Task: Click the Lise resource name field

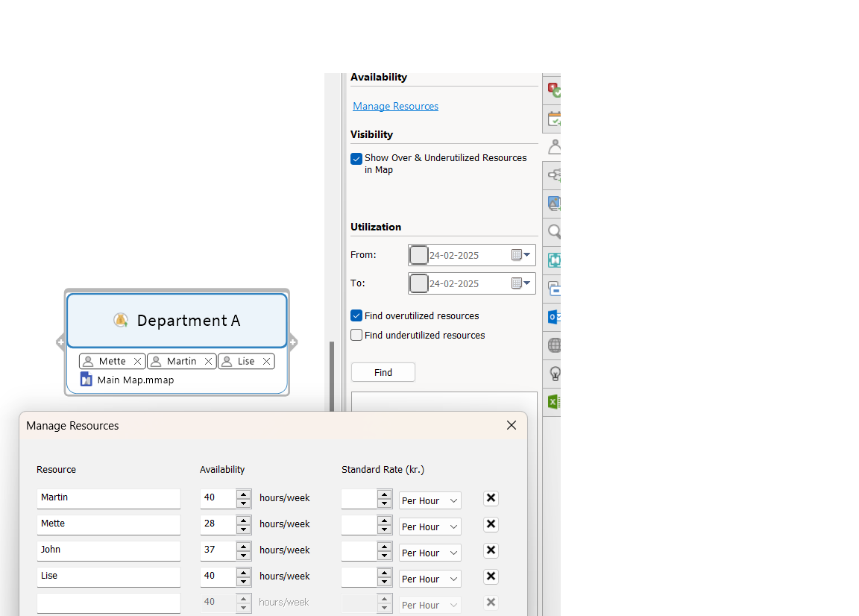Action: 108,576
